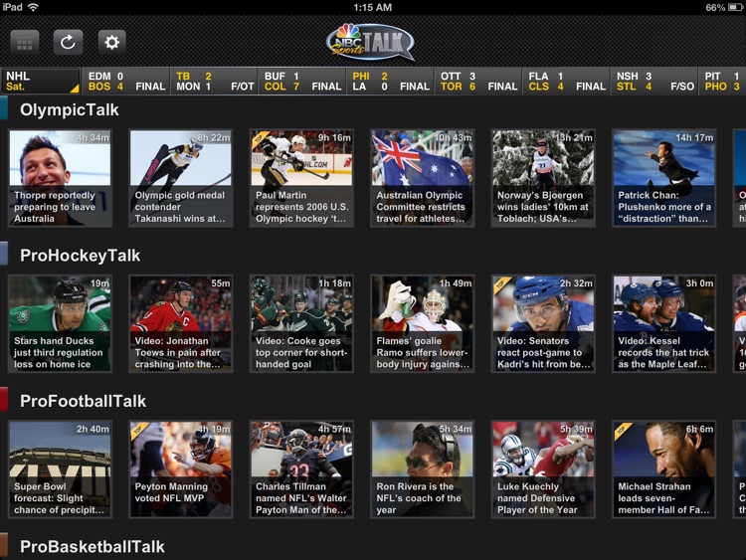The width and height of the screenshot is (746, 560).
Task: Open the ProFootballTalk section heading
Action: pos(83,401)
